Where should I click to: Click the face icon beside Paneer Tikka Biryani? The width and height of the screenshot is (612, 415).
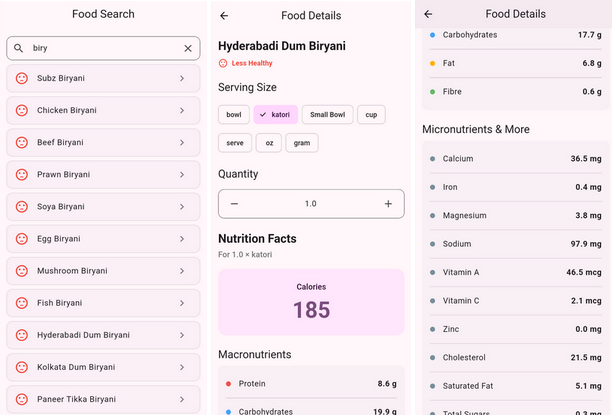click(x=22, y=399)
